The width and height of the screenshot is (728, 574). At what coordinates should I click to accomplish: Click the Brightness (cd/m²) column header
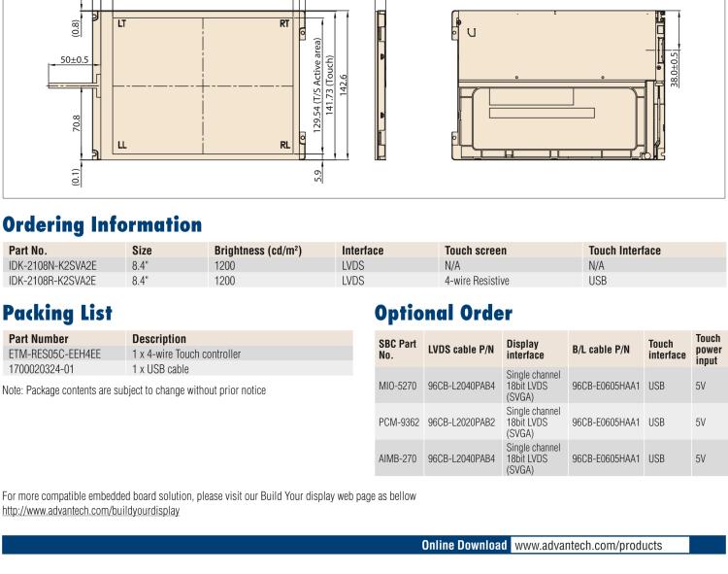tap(257, 251)
